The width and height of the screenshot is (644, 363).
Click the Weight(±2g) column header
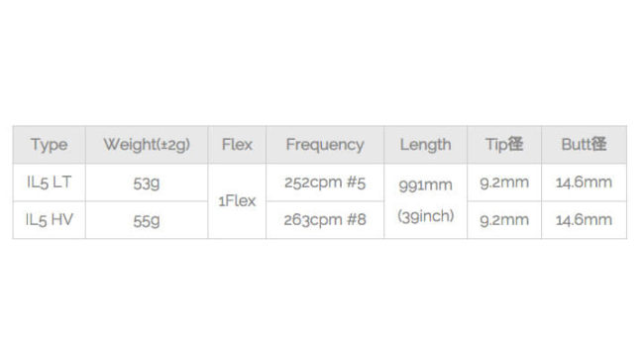pyautogui.click(x=147, y=145)
